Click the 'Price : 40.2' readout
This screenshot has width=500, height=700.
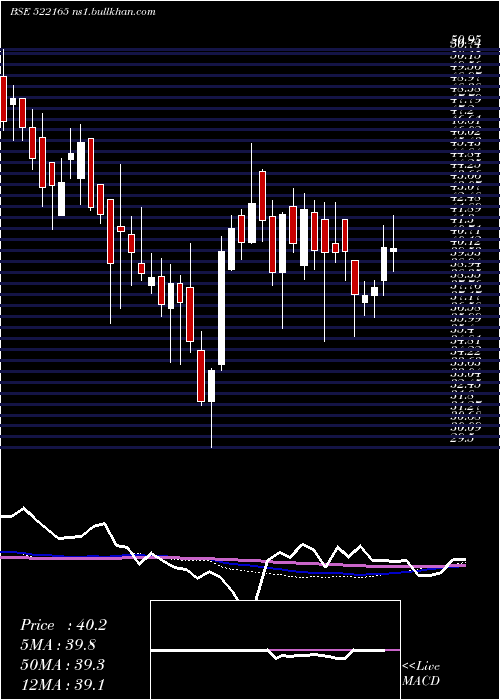[x=63, y=625]
